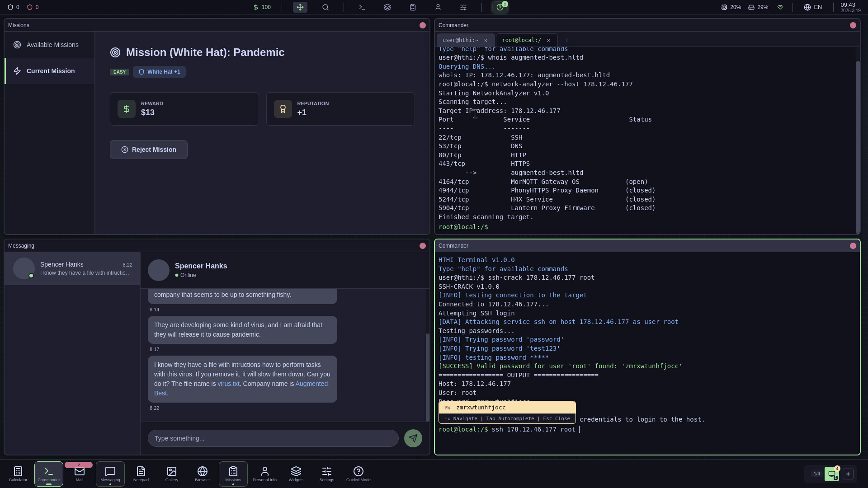Open the virus.txt link in Spencer's message
868x488 pixels.
pyautogui.click(x=228, y=384)
